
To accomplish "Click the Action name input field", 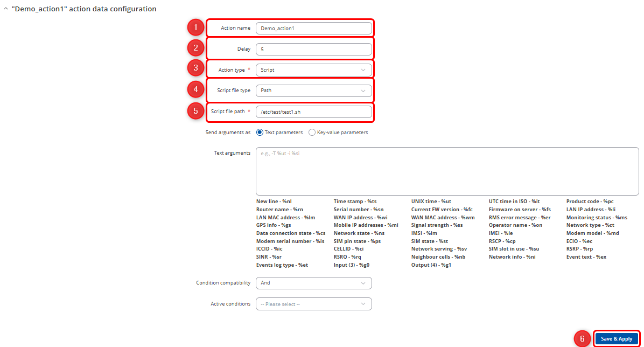I will [x=313, y=28].
